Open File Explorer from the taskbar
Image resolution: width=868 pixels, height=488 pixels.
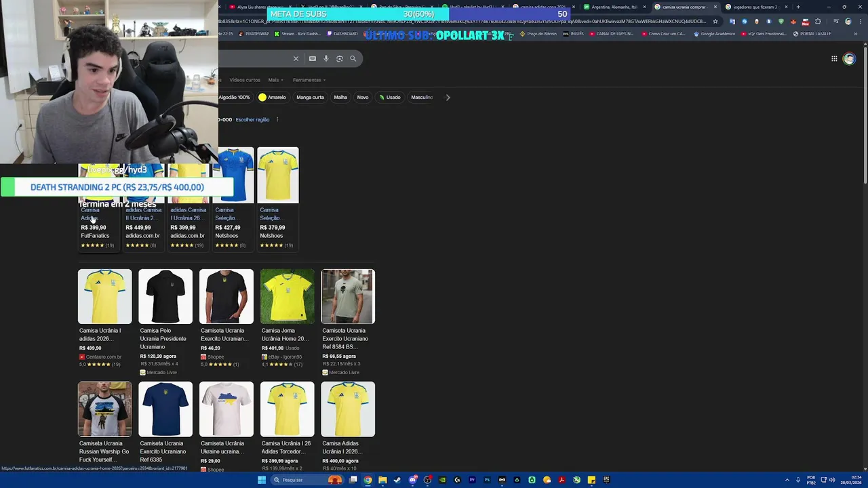tap(382, 480)
